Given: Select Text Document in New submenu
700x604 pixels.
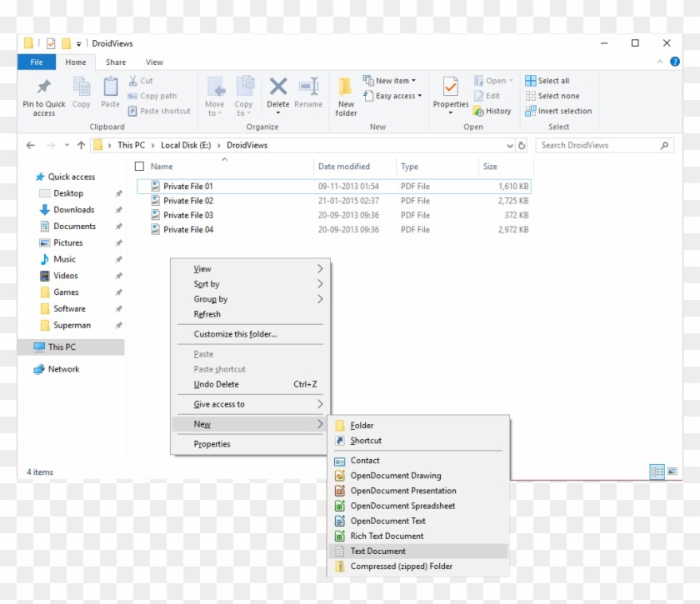Looking at the screenshot, I should pos(418,552).
